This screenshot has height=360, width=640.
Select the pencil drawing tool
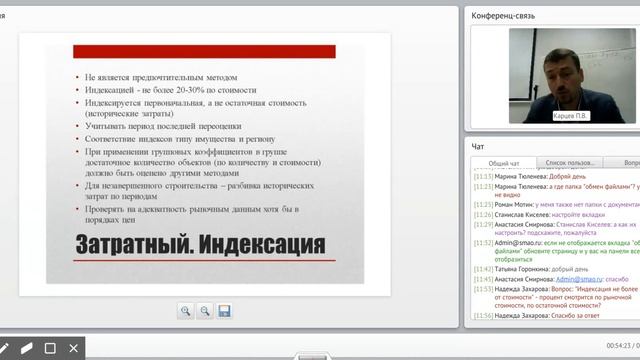(4, 348)
